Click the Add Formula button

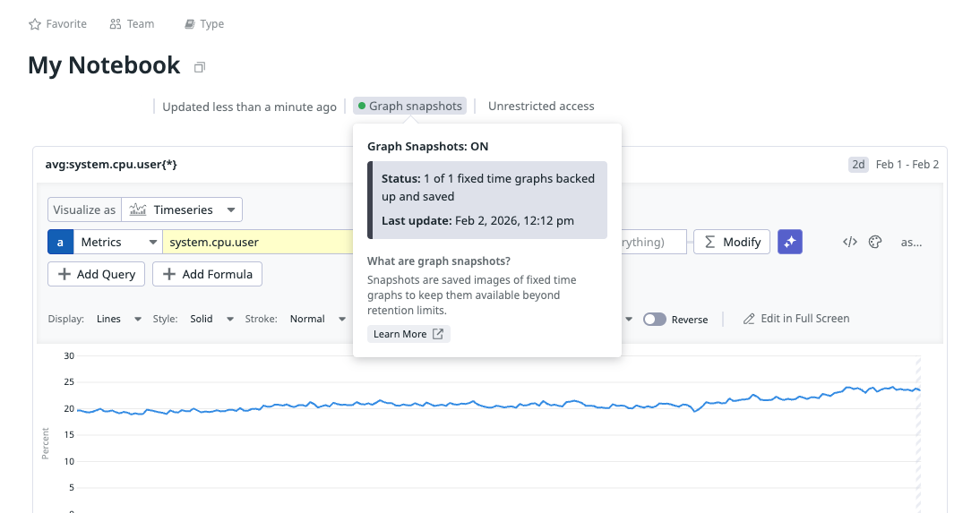click(207, 274)
